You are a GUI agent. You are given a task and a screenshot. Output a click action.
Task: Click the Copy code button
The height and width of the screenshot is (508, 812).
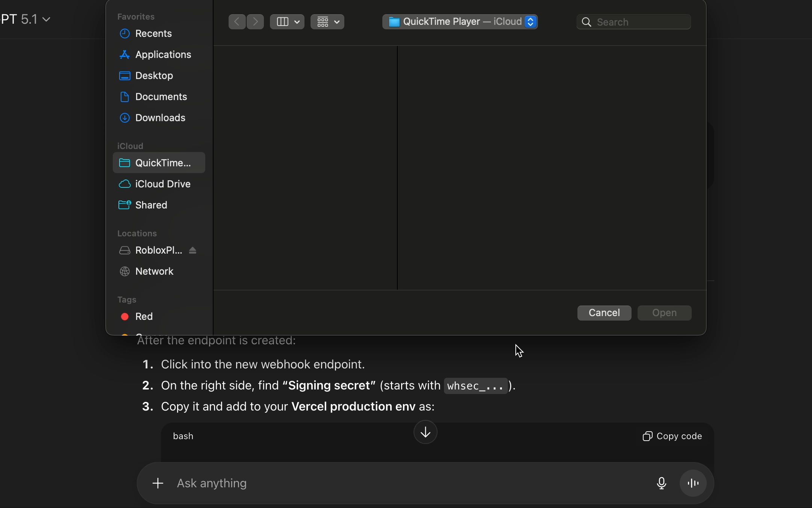pos(672,436)
